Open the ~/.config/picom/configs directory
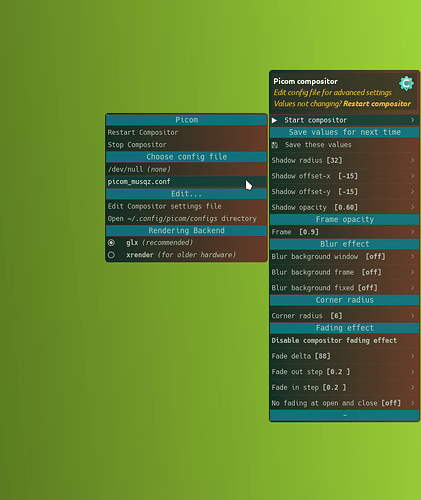The image size is (421, 500). point(186,219)
